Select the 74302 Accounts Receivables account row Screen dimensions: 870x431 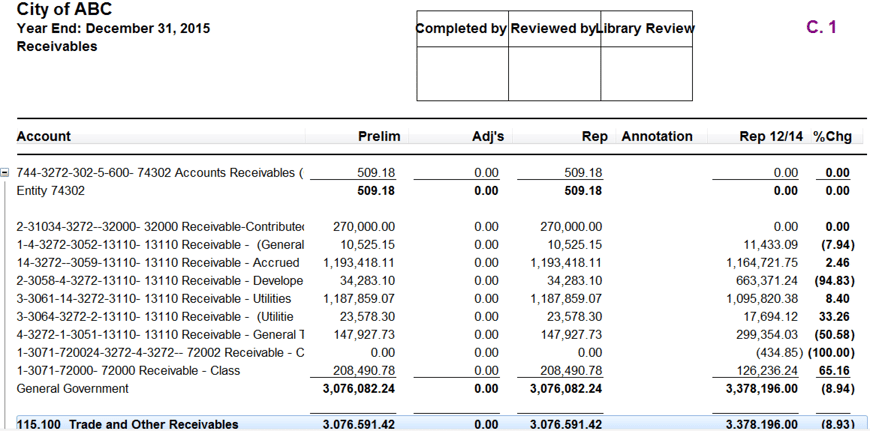(x=160, y=173)
